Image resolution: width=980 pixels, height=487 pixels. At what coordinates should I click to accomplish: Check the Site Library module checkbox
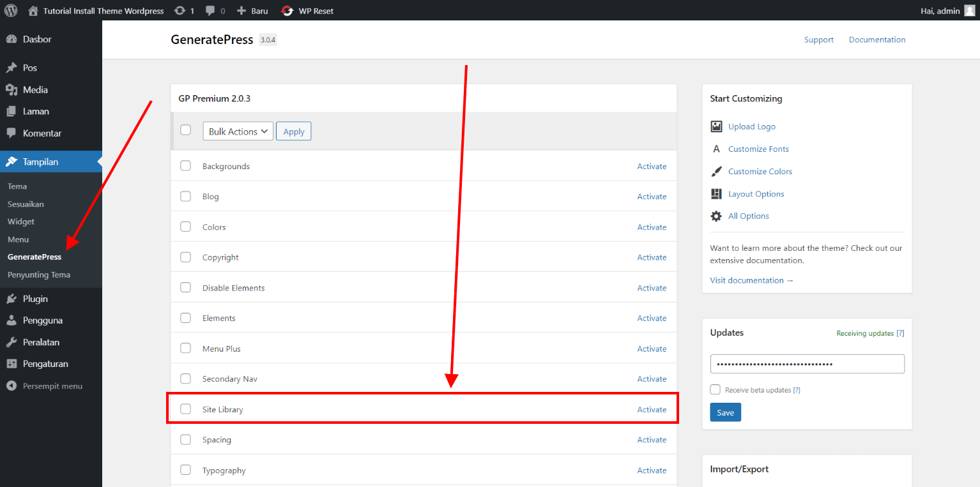coord(185,408)
